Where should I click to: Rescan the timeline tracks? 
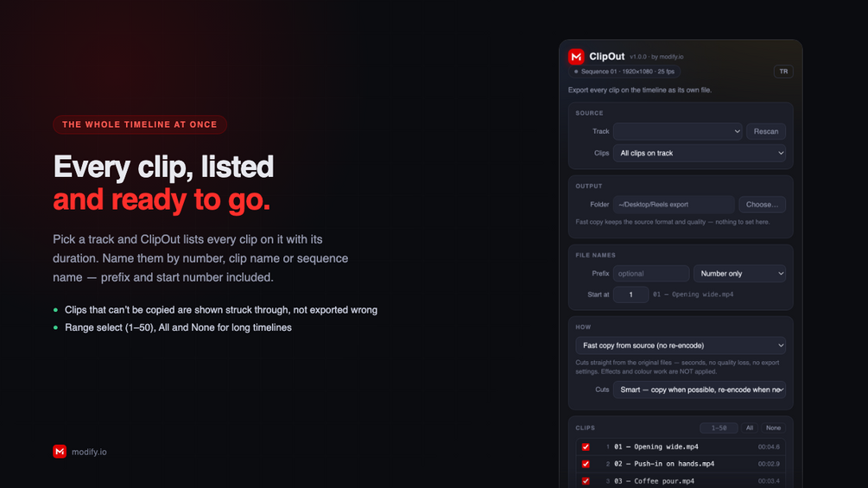[x=765, y=131]
